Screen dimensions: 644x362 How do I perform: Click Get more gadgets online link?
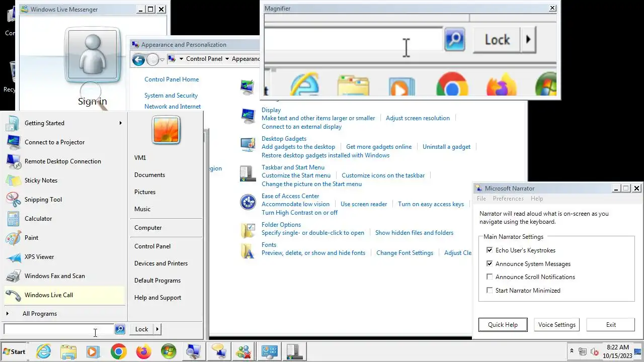click(x=379, y=147)
